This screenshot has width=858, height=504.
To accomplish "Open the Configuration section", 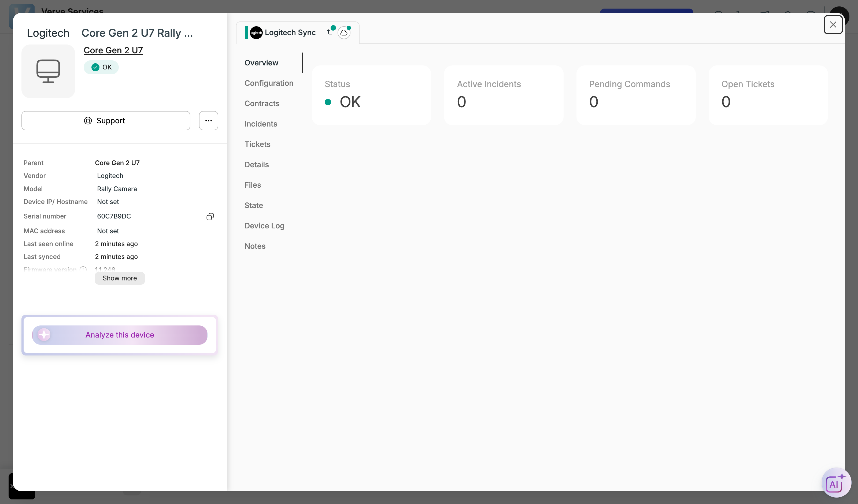I will pyautogui.click(x=269, y=83).
